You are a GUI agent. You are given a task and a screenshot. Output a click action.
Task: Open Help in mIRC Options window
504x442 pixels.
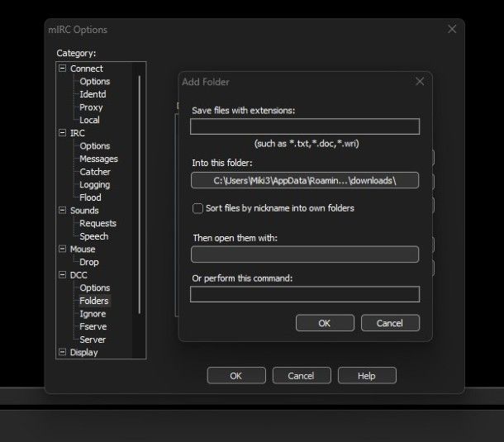tap(367, 375)
